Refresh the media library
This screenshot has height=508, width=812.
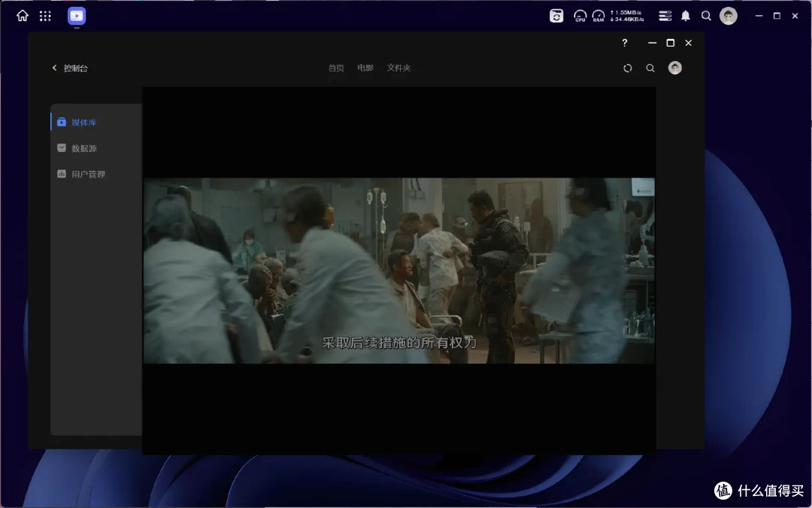pos(628,68)
